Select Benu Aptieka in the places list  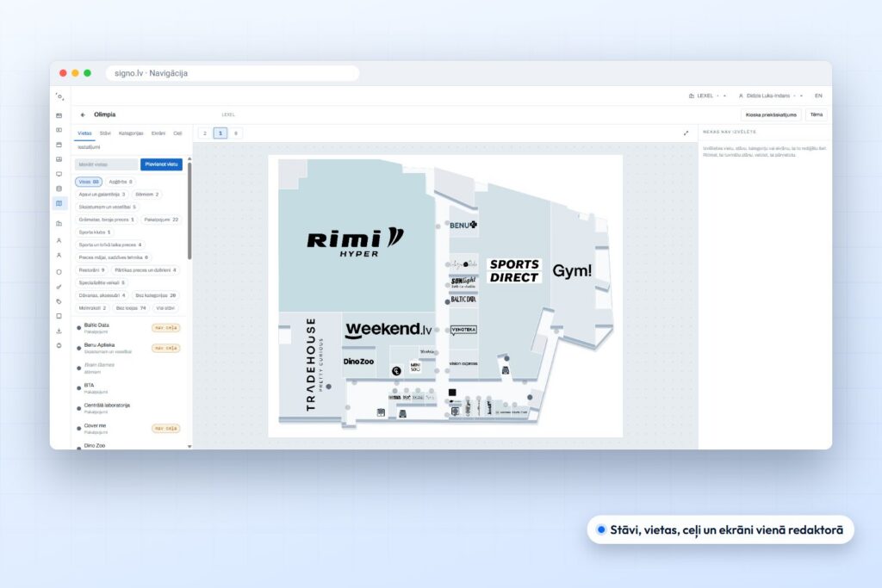pos(129,348)
